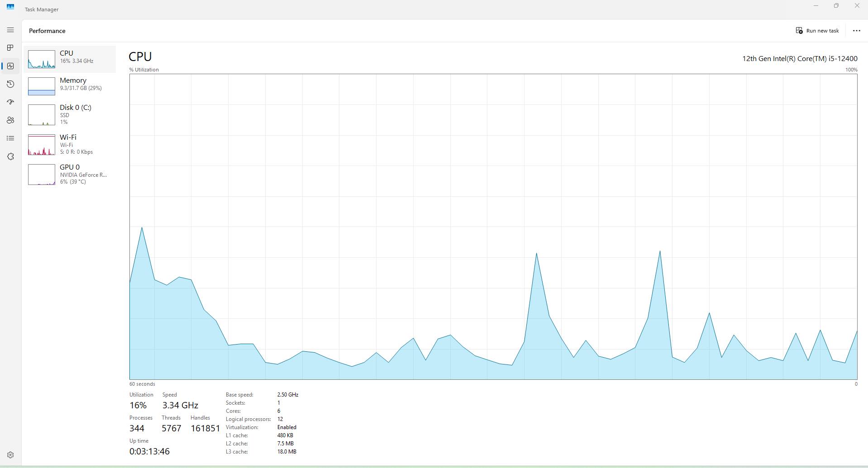This screenshot has height=468, width=868.
Task: Click the Logical processors value 12
Action: pos(280,419)
